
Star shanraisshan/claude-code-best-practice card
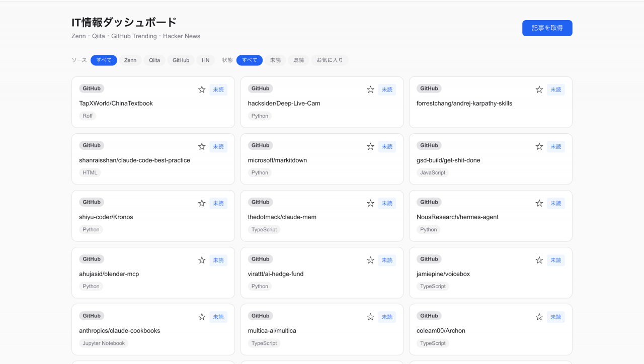point(202,146)
